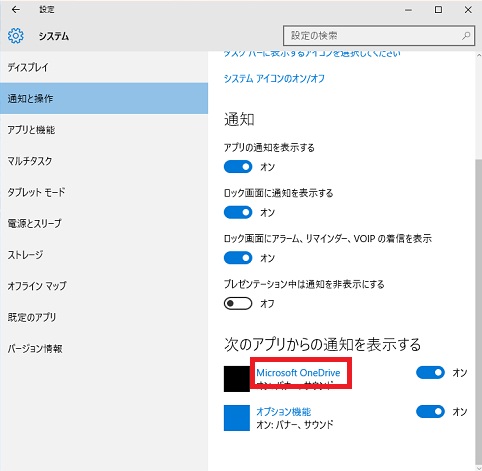Viewport: 482px width, 471px height.
Task: Click オン: バナー、サウンド under オプション機能
Action: pos(295,425)
